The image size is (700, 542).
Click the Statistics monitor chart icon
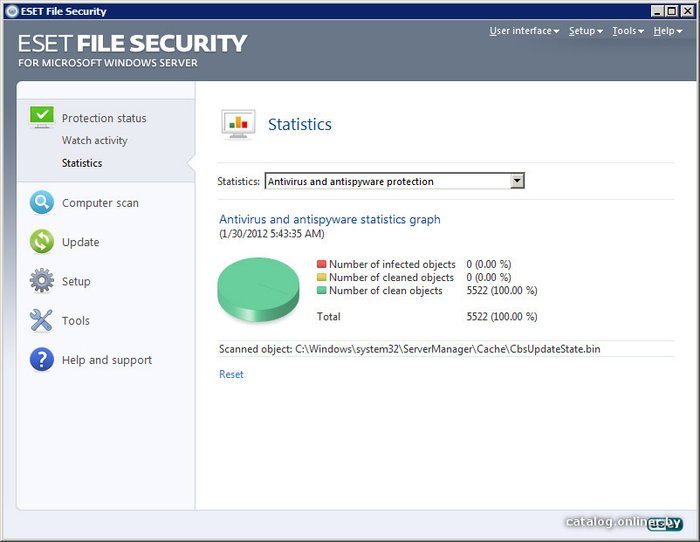pos(238,125)
